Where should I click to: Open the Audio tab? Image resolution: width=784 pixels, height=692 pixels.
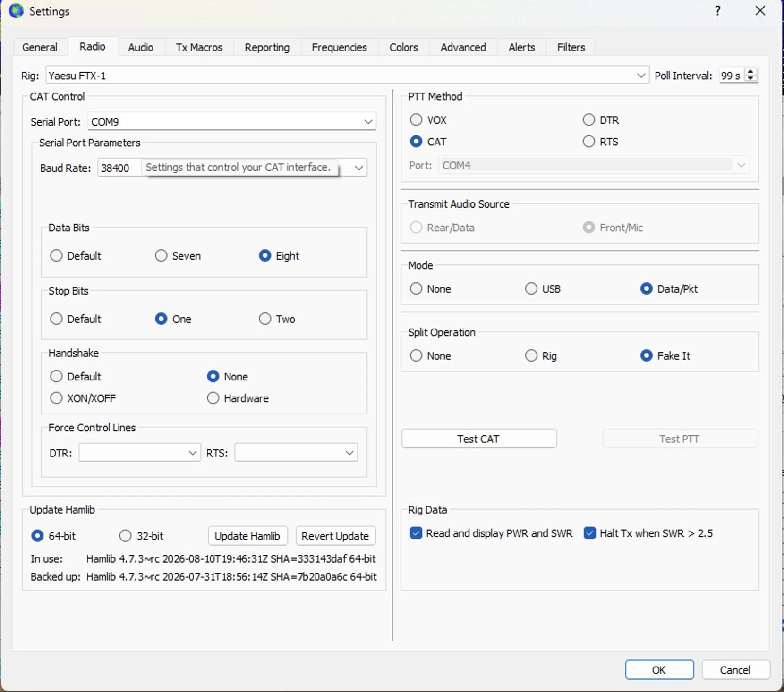(141, 47)
